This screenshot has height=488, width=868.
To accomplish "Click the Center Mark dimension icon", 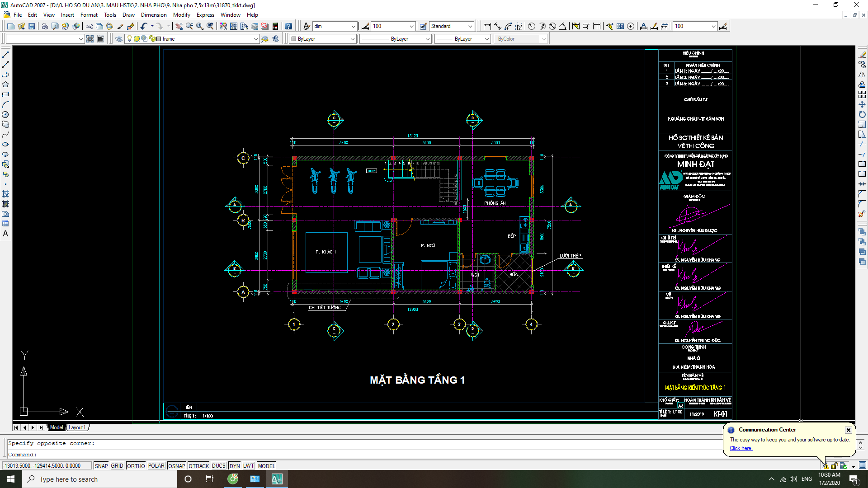I will (631, 26).
